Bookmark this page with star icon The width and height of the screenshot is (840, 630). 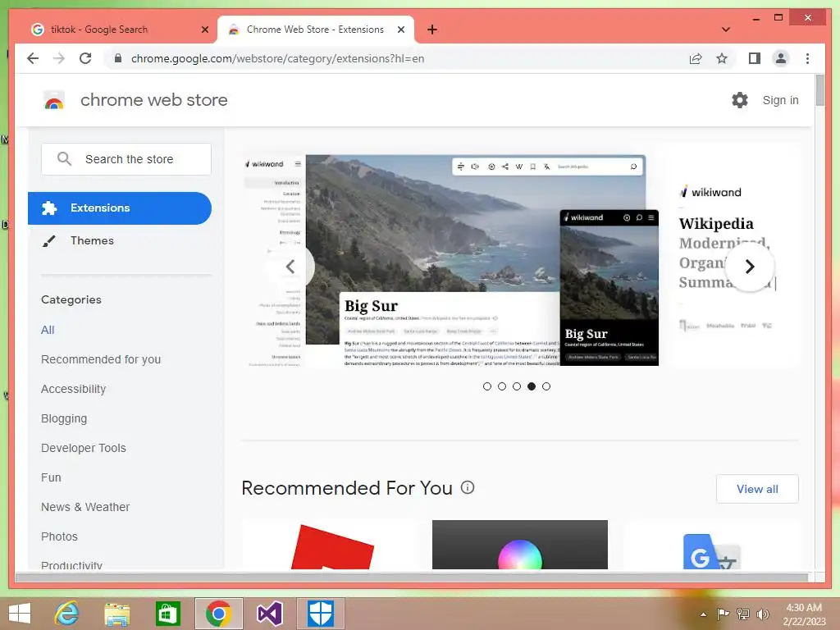722,58
